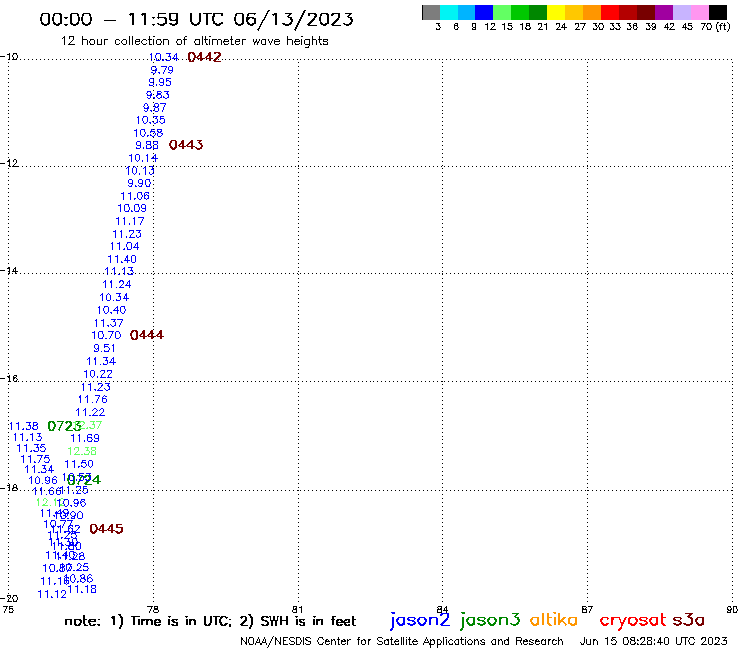Click the note about UTC and feet
Image resolution: width=740 pixels, height=650 pixels.
pos(210,621)
